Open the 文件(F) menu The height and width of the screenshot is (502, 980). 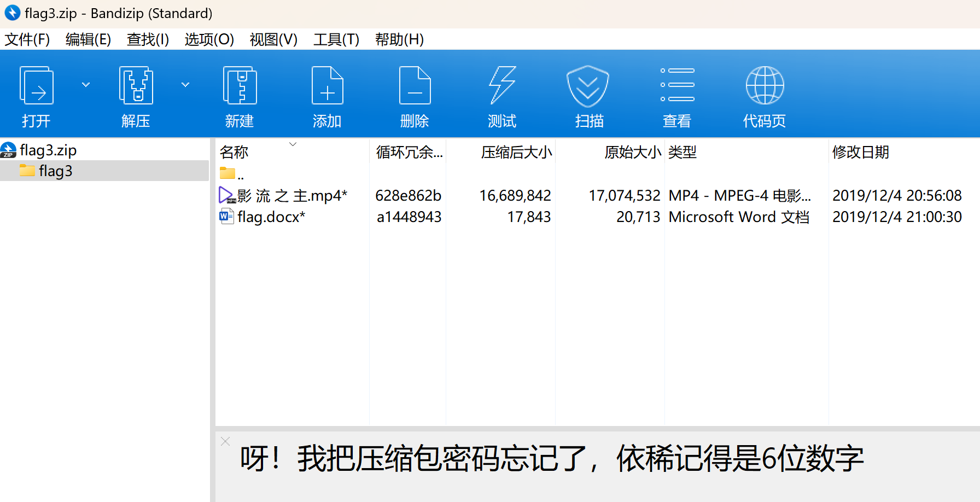(x=27, y=39)
